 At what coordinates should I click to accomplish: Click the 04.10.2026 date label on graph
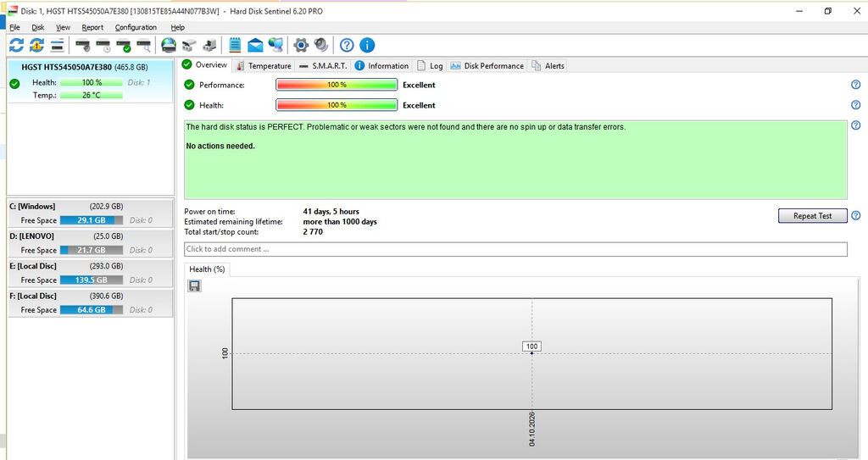coord(531,429)
